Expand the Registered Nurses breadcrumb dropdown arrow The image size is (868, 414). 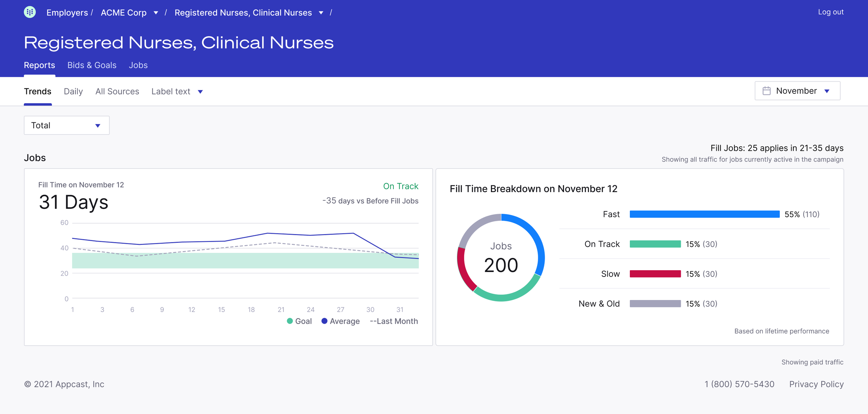[x=321, y=13]
